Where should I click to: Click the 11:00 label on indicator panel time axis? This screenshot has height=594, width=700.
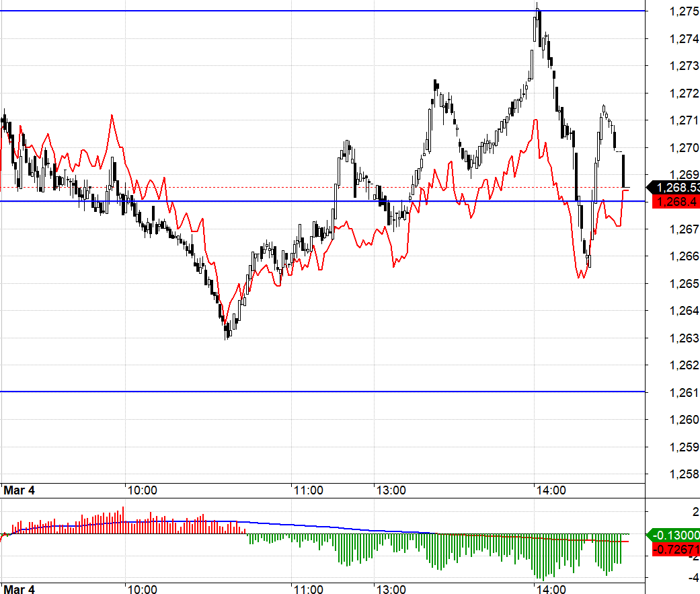pyautogui.click(x=309, y=589)
